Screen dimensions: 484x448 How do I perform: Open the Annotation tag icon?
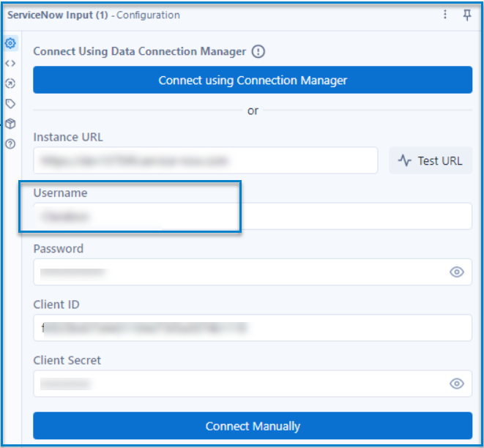[x=10, y=104]
